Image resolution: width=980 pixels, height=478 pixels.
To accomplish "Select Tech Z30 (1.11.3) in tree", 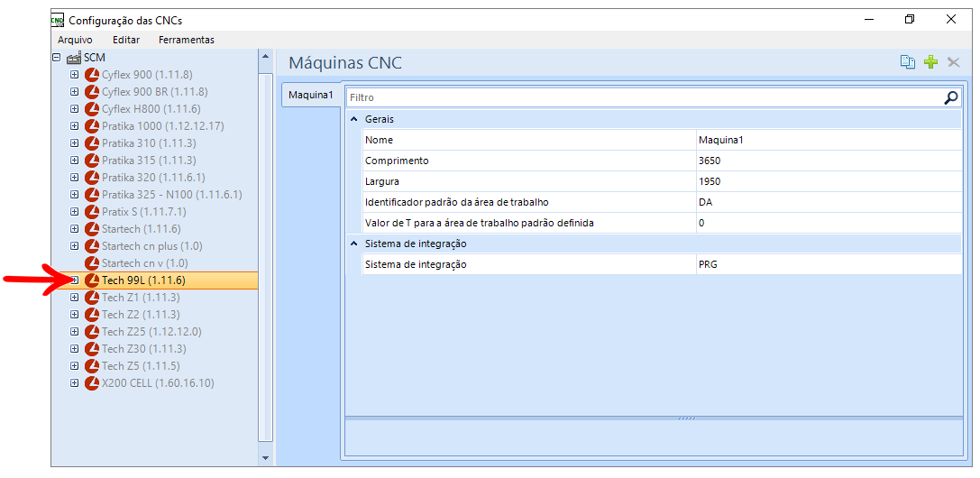I will tap(143, 349).
